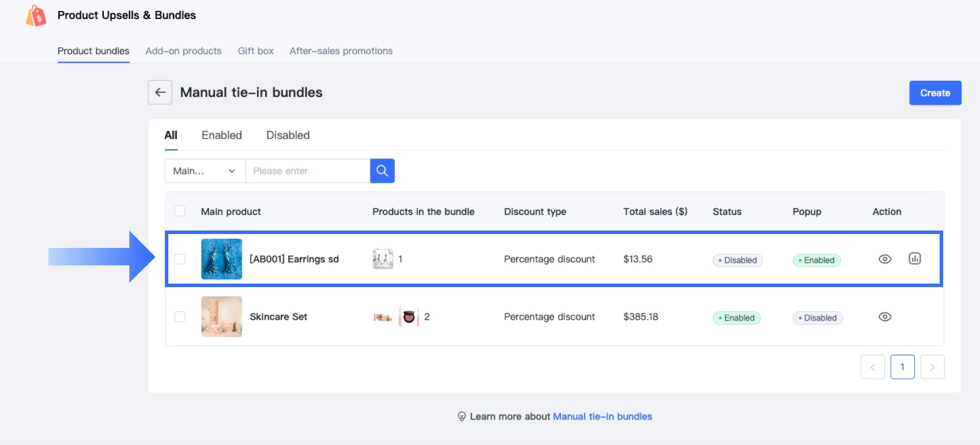The image size is (980, 445).
Task: Preview the Earrings sd bundle via eye icon
Action: point(885,259)
